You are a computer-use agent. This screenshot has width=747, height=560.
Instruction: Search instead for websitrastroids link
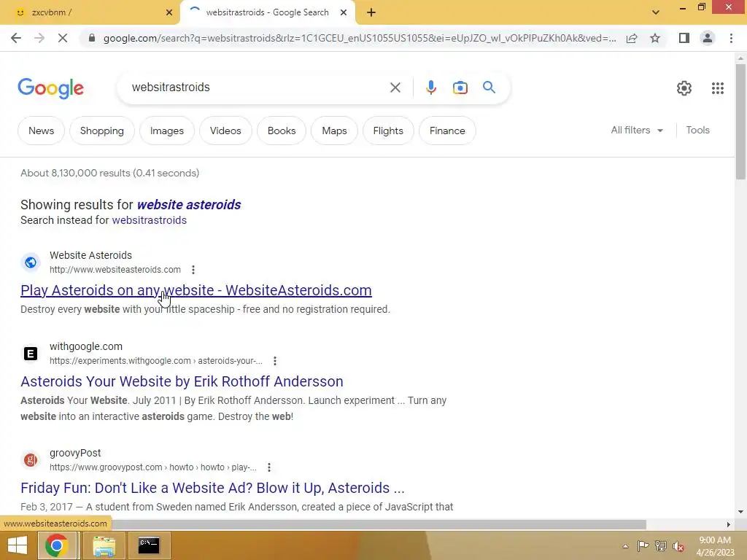(x=149, y=220)
